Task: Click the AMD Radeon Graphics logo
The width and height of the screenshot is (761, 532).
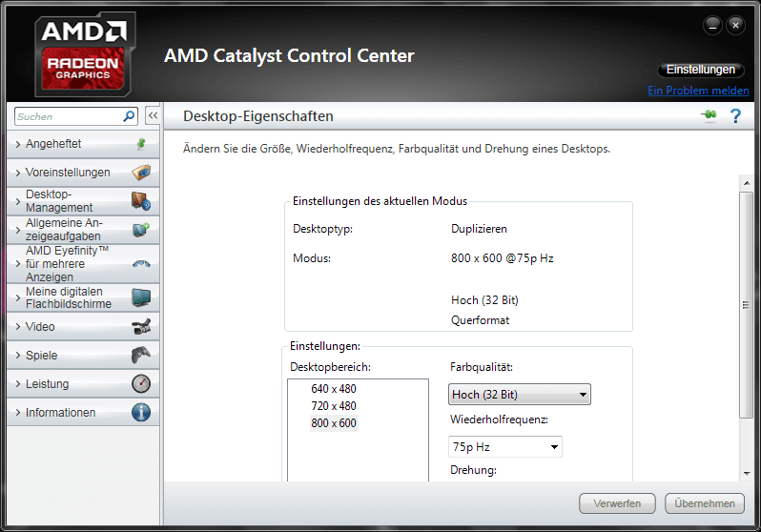Action: (85, 54)
